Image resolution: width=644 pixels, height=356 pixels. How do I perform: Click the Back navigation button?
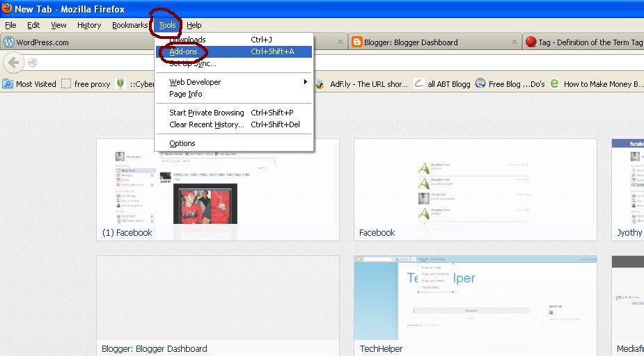13,63
